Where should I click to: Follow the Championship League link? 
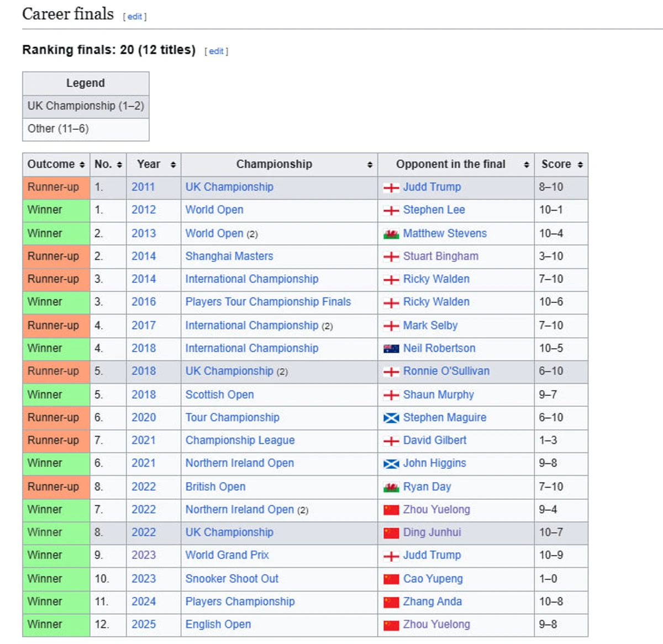(x=240, y=441)
